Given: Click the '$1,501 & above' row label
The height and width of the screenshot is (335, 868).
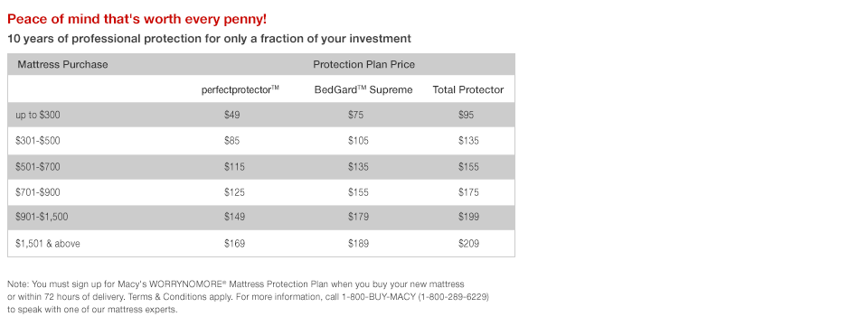Looking at the screenshot, I should tap(48, 243).
